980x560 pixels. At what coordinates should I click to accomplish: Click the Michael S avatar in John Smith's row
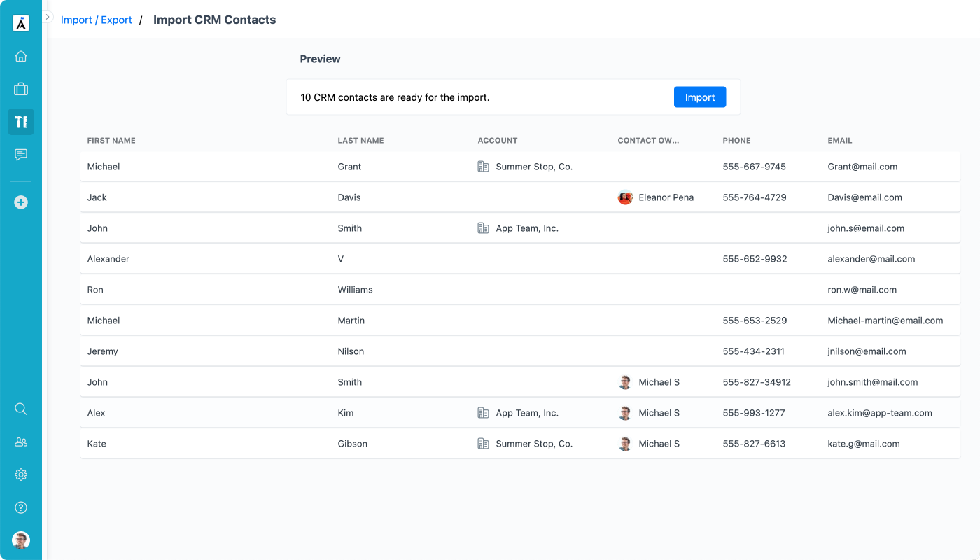(x=625, y=382)
